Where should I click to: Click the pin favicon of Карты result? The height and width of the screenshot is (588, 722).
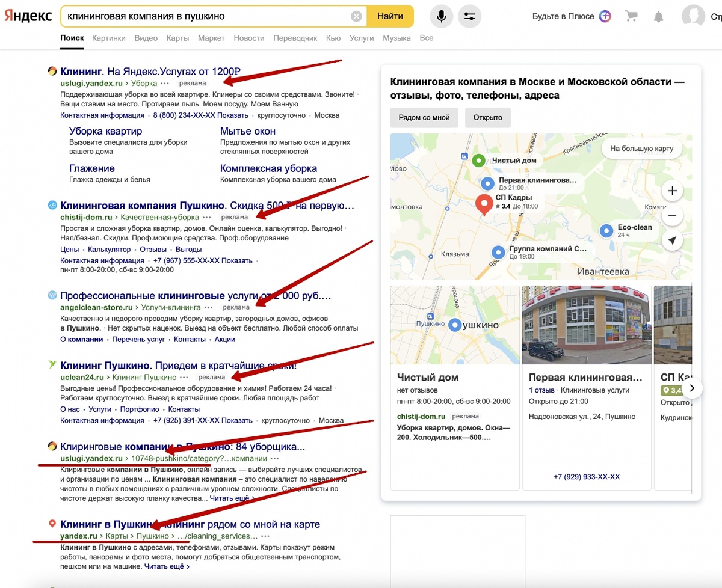pyautogui.click(x=52, y=524)
